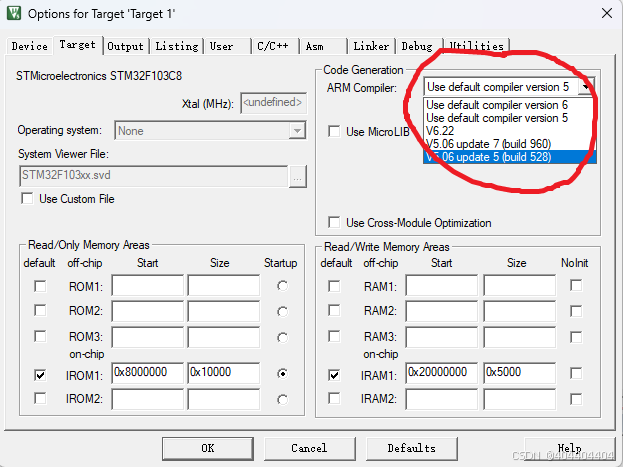
Task: Enable Use Cross-Module Optimization checkbox
Action: coord(334,222)
